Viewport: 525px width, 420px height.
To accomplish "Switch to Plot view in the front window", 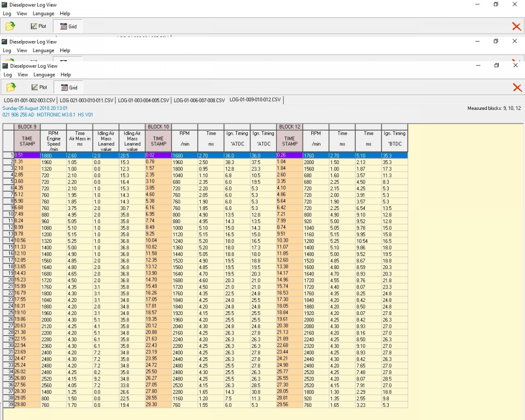I will [x=39, y=87].
